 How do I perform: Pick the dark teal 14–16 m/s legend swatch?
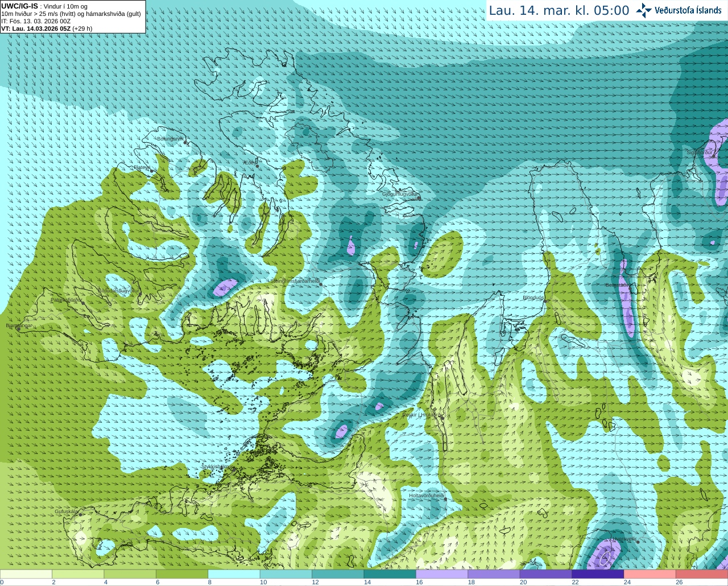point(390,574)
